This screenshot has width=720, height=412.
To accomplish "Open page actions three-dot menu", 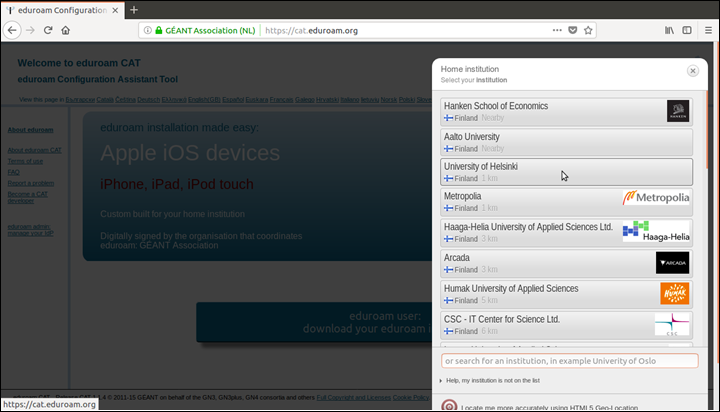I will (557, 30).
